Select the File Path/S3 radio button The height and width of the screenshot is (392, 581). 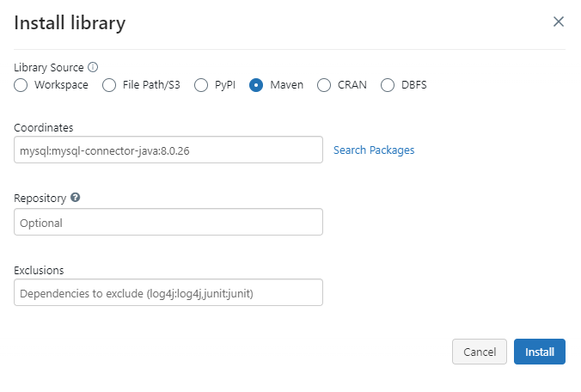pyautogui.click(x=109, y=85)
